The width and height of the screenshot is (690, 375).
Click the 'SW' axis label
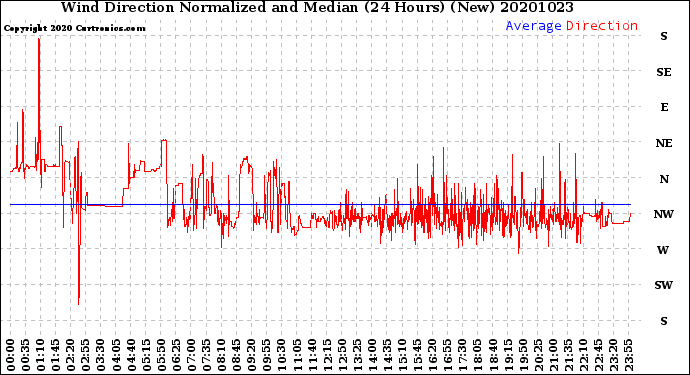click(x=663, y=285)
